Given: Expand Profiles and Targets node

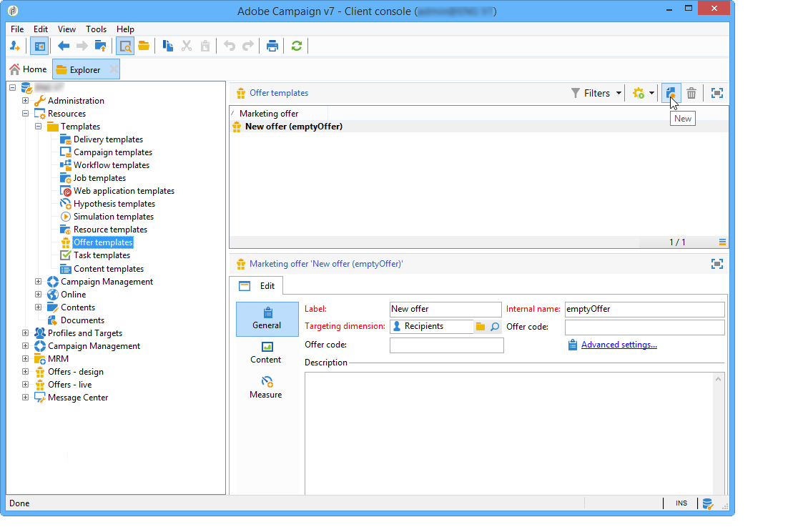Looking at the screenshot, I should pyautogui.click(x=25, y=332).
